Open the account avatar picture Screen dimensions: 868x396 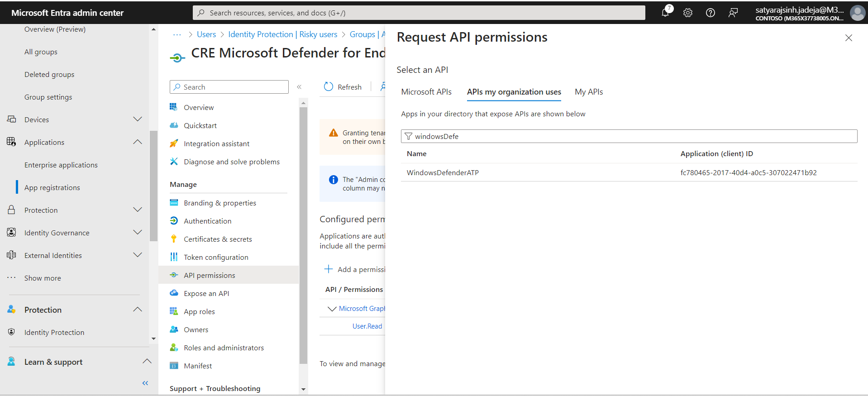click(x=857, y=13)
